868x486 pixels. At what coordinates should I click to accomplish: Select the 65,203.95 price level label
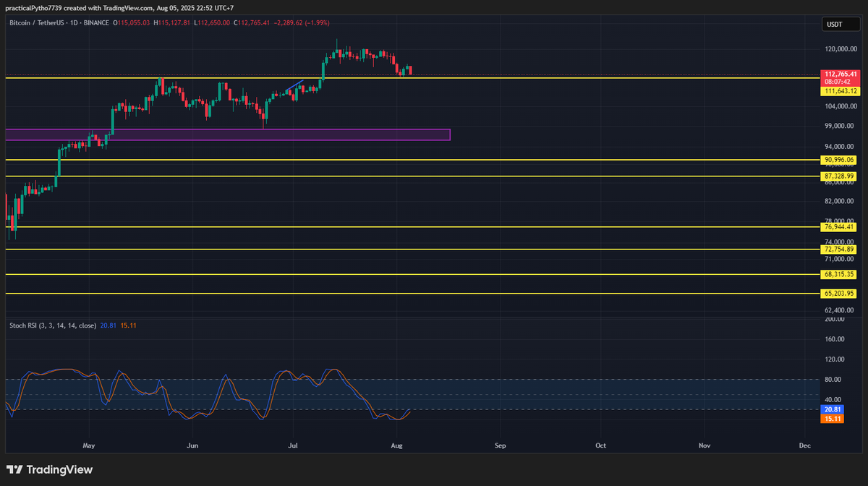(840, 294)
